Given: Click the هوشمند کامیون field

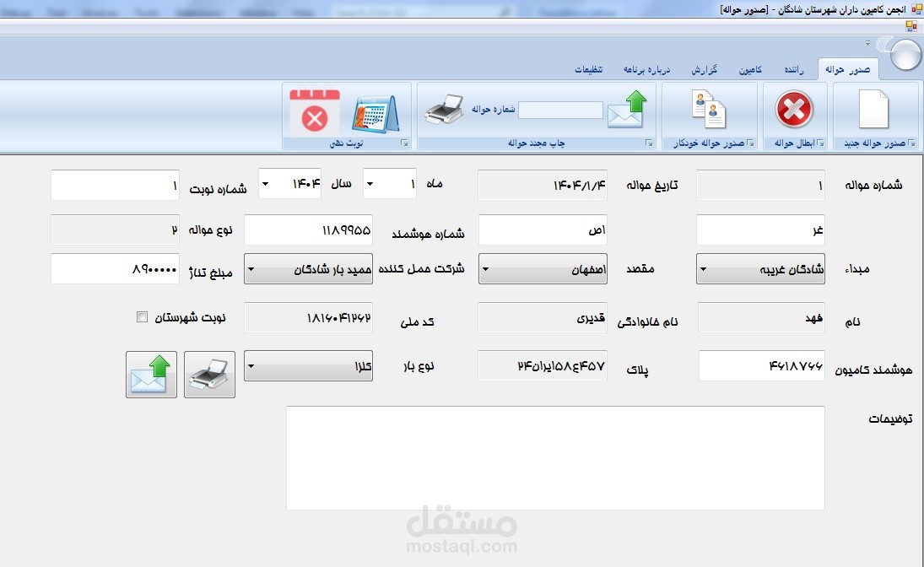Looking at the screenshot, I should (x=761, y=365).
